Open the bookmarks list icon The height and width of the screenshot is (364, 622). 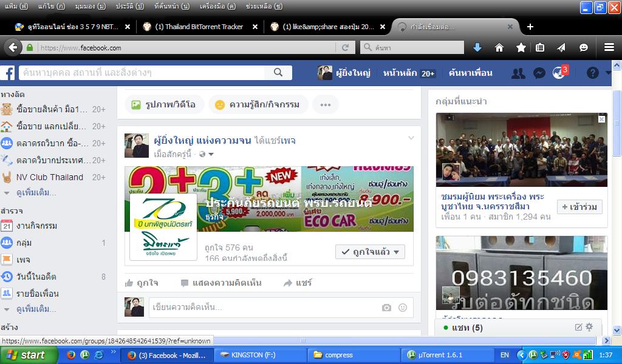540,47
